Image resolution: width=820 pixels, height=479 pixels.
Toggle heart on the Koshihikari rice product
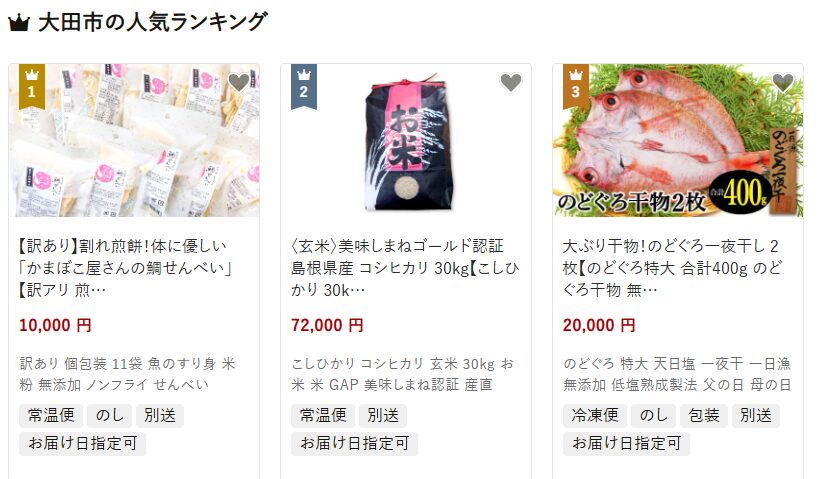(511, 82)
